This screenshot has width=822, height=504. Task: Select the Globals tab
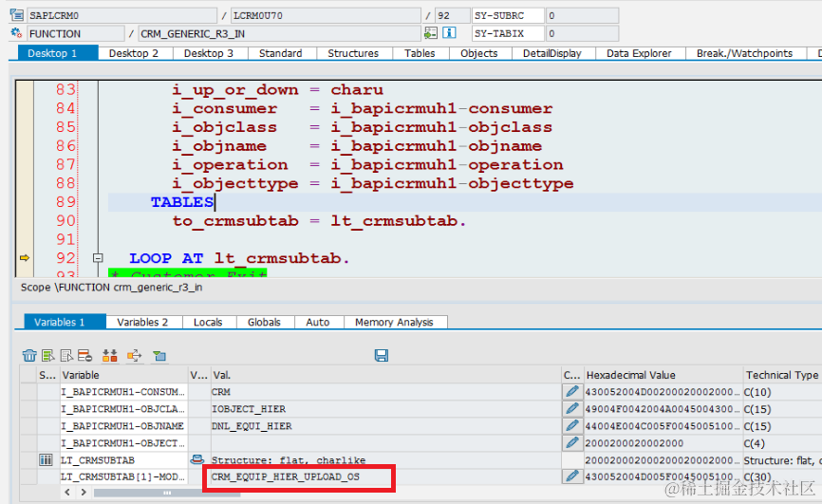[264, 322]
